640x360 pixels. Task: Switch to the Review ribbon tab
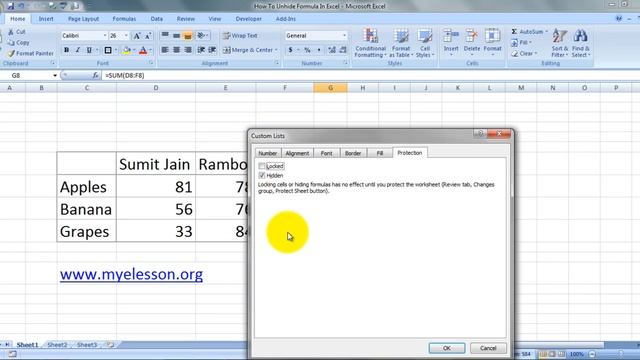(186, 19)
